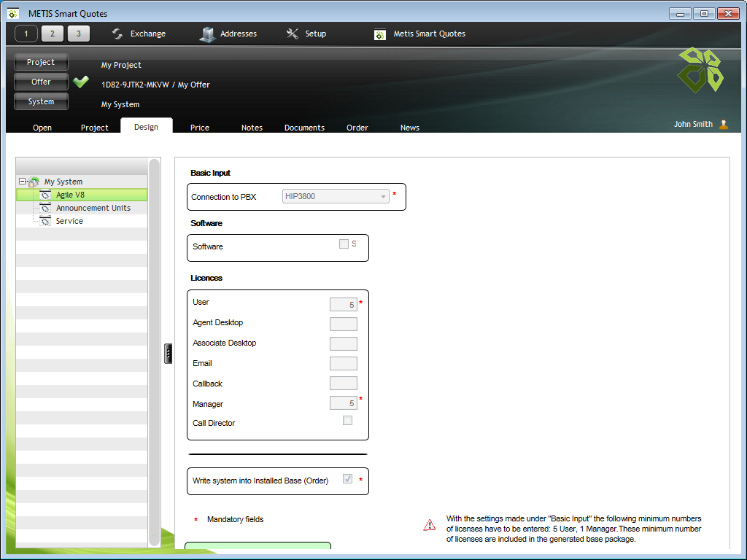747x560 pixels.
Task: Click the System button
Action: click(41, 101)
